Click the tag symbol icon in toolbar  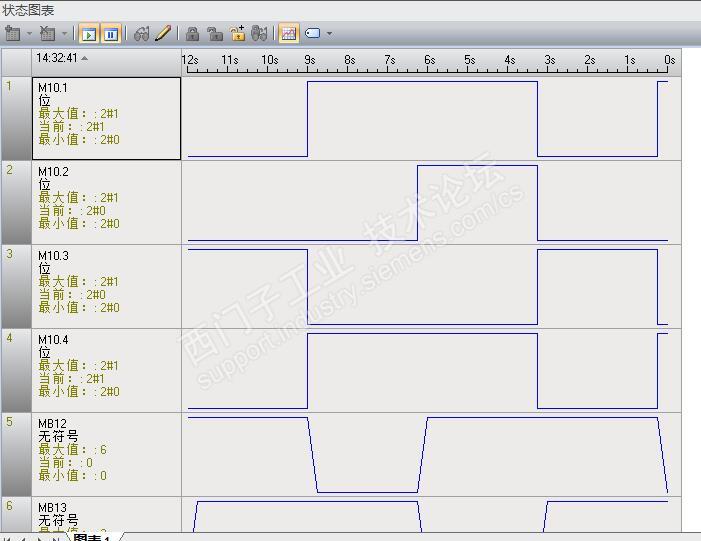coord(312,34)
